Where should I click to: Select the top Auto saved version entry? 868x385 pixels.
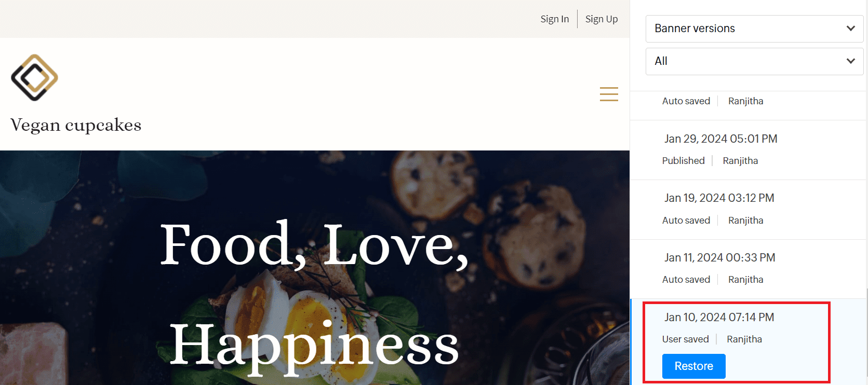[749, 105]
